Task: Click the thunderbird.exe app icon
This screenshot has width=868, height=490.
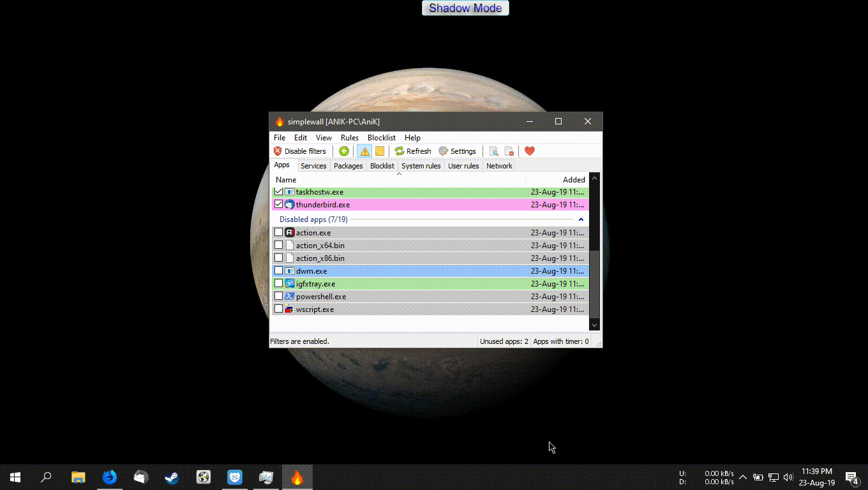Action: coord(289,205)
